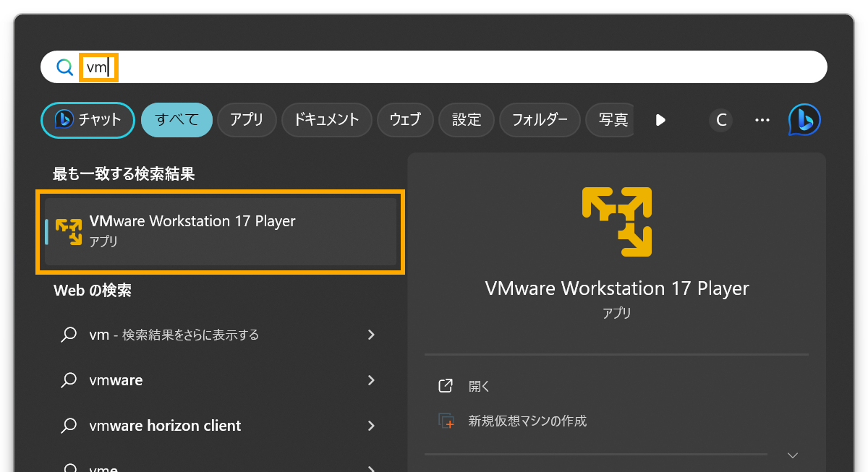Open the three-dot options menu
The image size is (868, 472).
coord(762,120)
